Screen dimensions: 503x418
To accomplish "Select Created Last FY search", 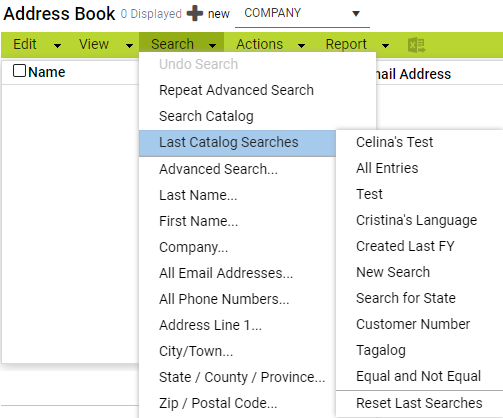I will coord(405,246).
